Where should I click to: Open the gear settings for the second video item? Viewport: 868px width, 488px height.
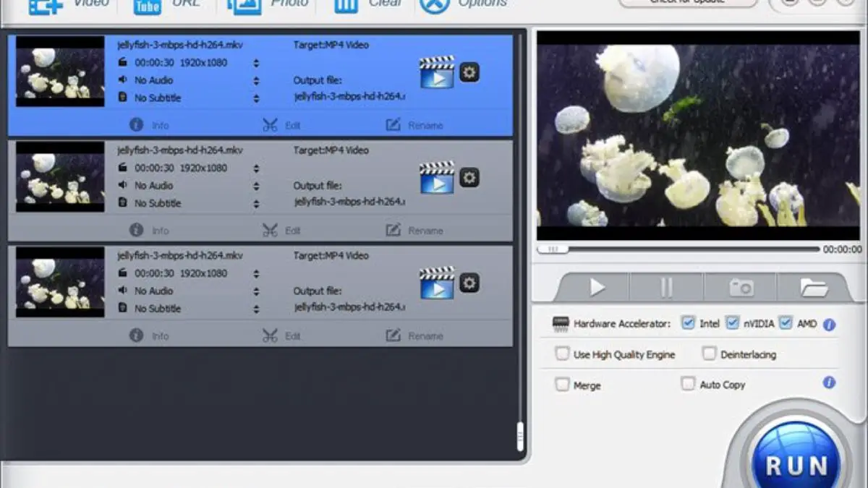(469, 177)
